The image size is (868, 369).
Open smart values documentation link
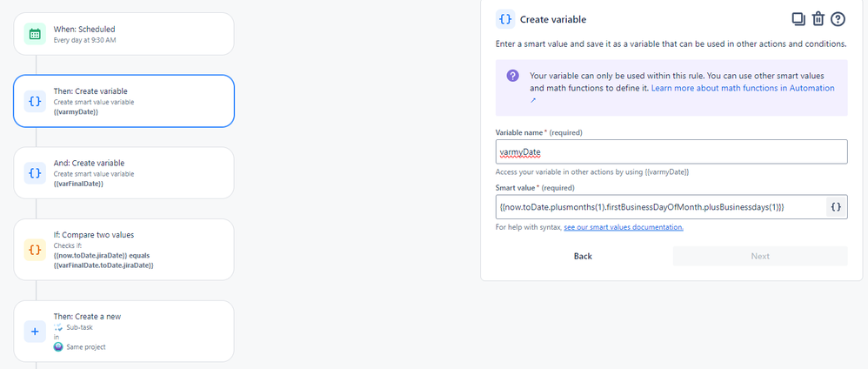tap(624, 227)
